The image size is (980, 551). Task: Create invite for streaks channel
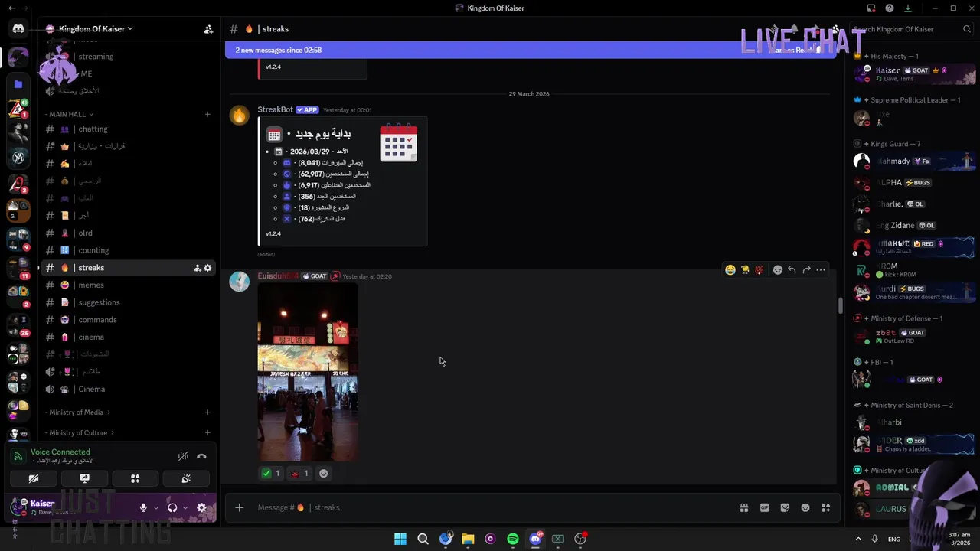pos(197,268)
